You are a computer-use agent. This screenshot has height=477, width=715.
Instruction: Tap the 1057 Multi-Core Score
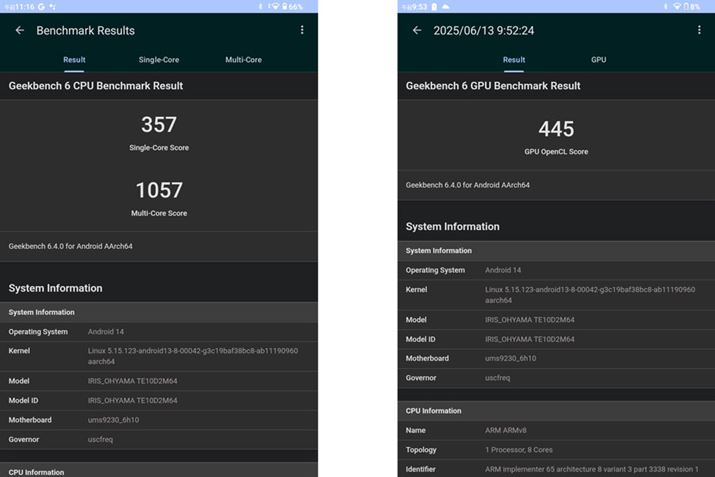click(159, 190)
